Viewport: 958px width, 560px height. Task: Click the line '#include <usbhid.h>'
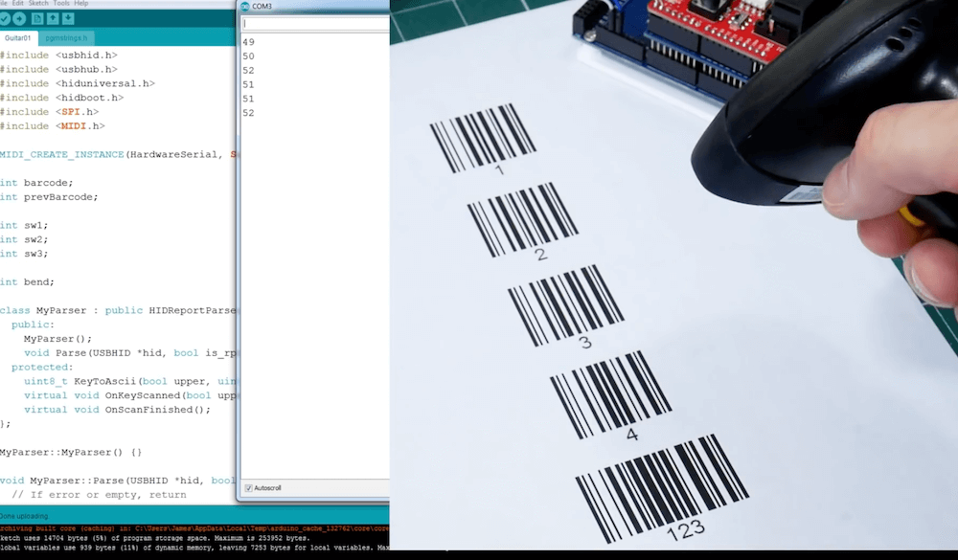[58, 55]
